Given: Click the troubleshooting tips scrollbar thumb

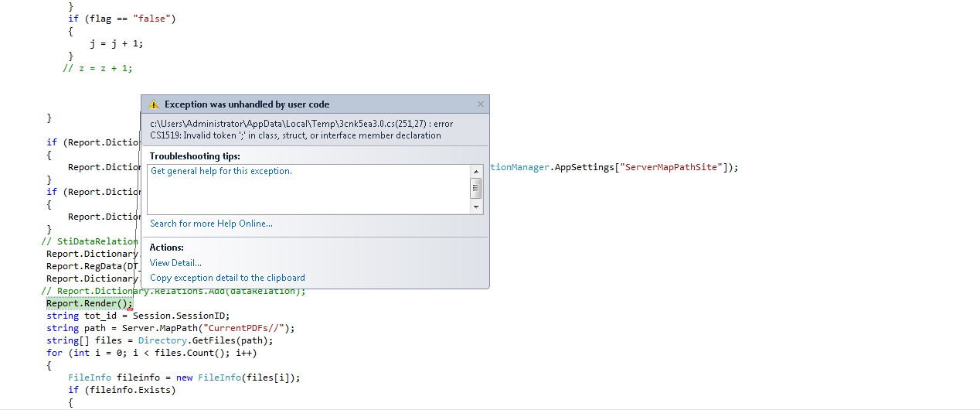Looking at the screenshot, I should pyautogui.click(x=476, y=188).
